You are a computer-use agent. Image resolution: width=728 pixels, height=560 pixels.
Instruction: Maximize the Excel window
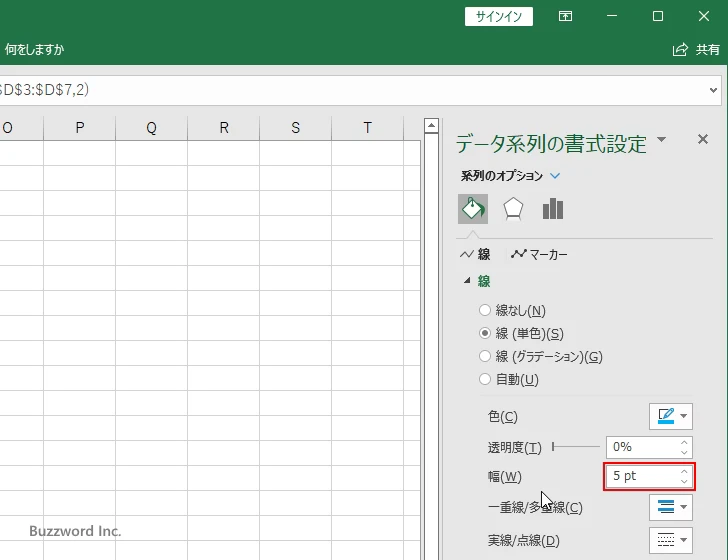click(657, 16)
